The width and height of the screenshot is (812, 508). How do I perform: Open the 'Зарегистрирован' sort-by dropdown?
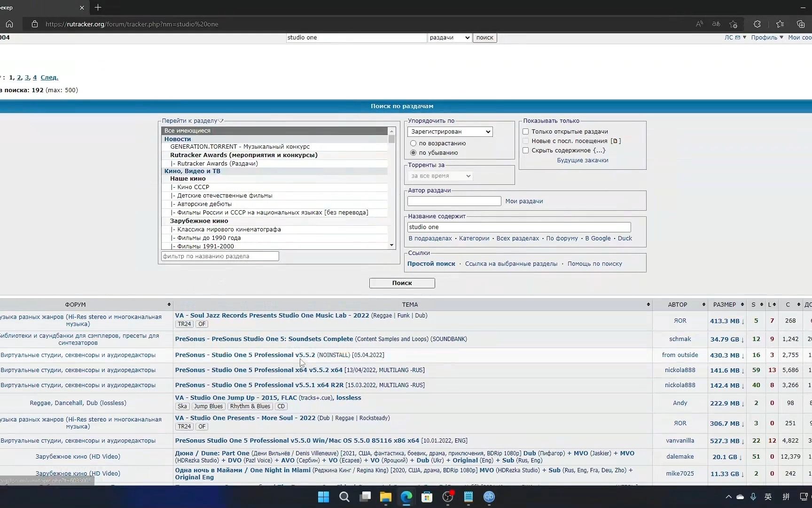[x=450, y=132]
